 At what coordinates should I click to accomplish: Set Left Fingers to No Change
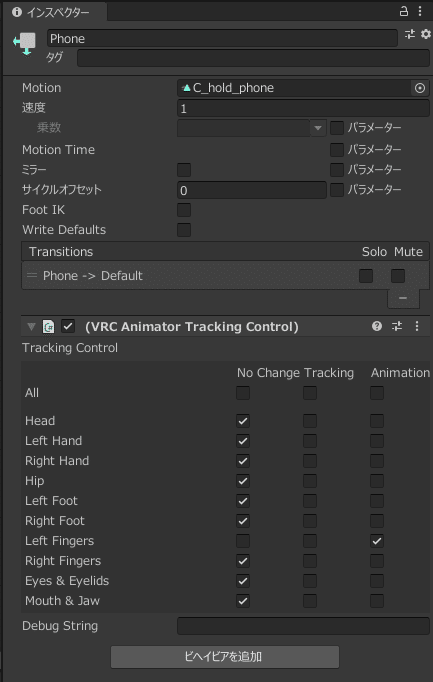243,541
